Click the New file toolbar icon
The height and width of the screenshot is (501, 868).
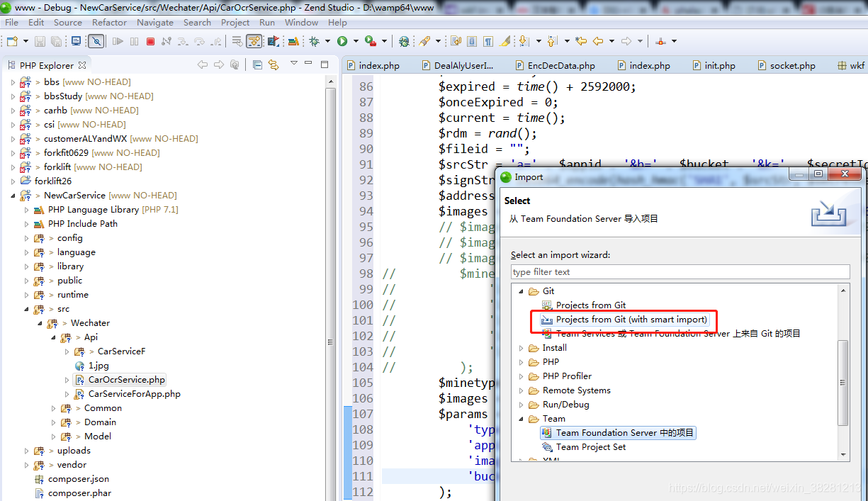pos(12,41)
